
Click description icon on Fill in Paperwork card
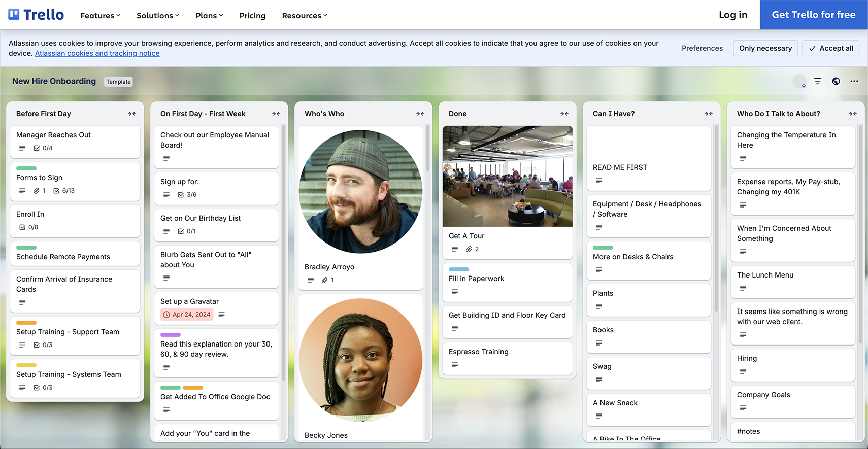coord(455,292)
